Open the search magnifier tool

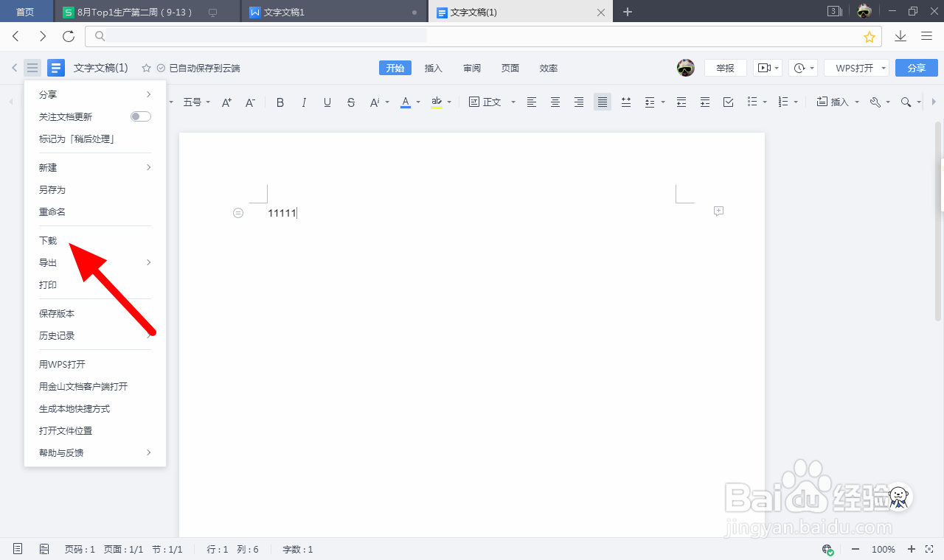click(906, 102)
